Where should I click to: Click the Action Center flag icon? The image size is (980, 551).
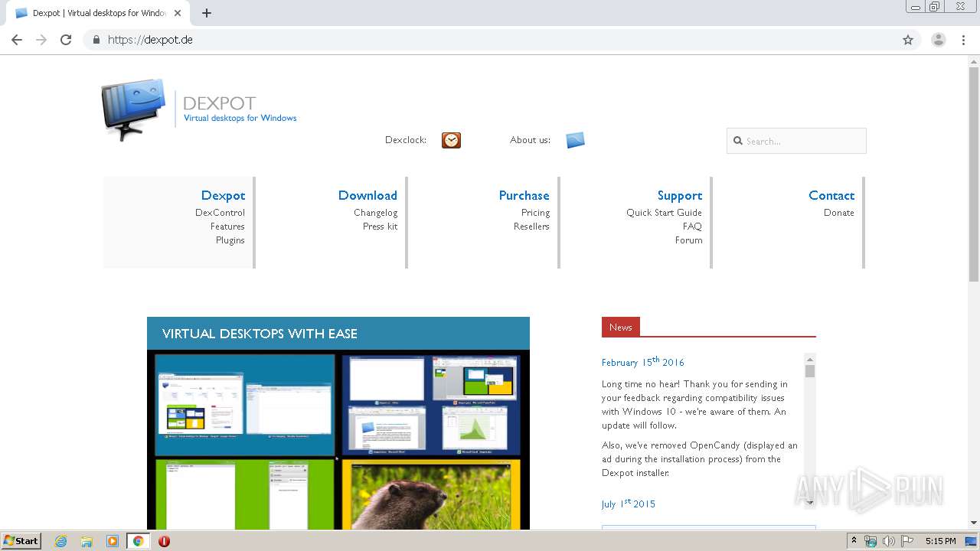[x=907, y=541]
